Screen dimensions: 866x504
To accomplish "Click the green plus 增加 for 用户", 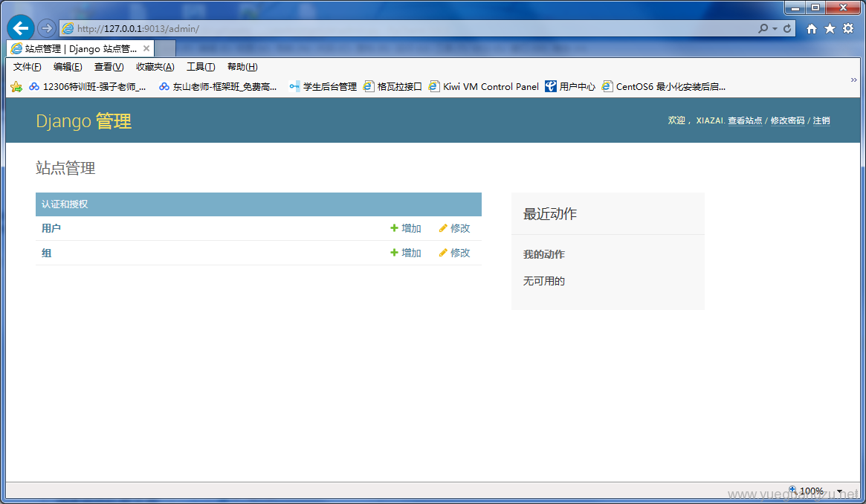I will (406, 228).
